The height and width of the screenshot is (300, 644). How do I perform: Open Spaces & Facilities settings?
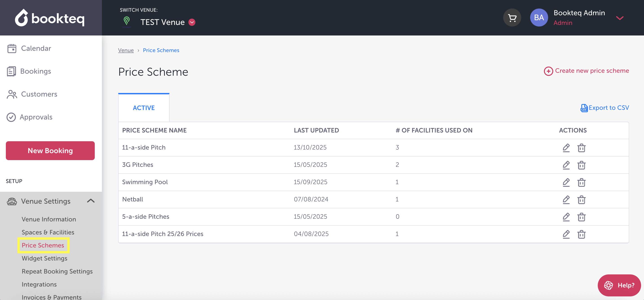(48, 232)
